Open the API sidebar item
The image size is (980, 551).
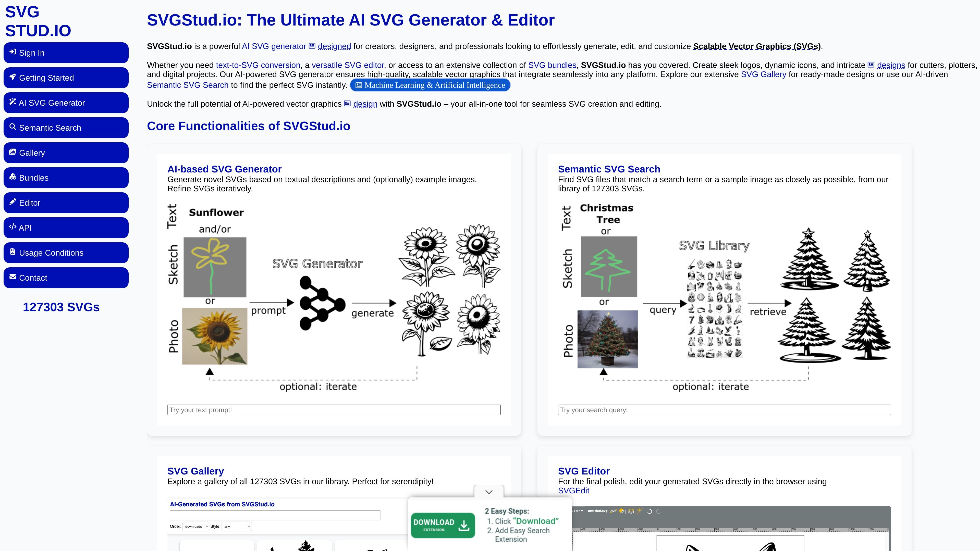[x=66, y=228]
